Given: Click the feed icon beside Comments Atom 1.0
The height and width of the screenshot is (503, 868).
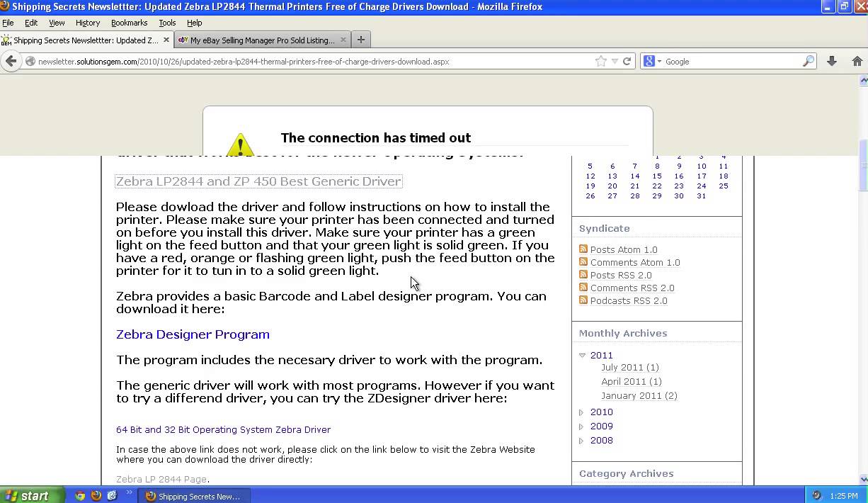Looking at the screenshot, I should [583, 261].
